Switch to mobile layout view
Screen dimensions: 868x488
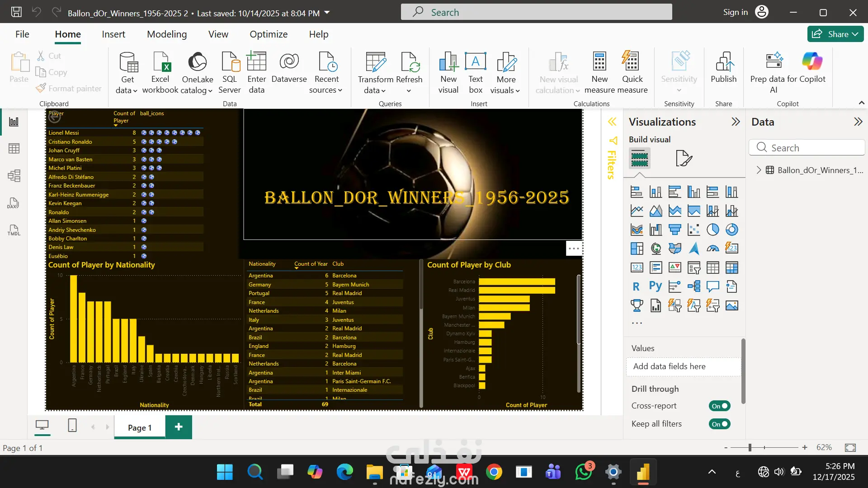[72, 425]
